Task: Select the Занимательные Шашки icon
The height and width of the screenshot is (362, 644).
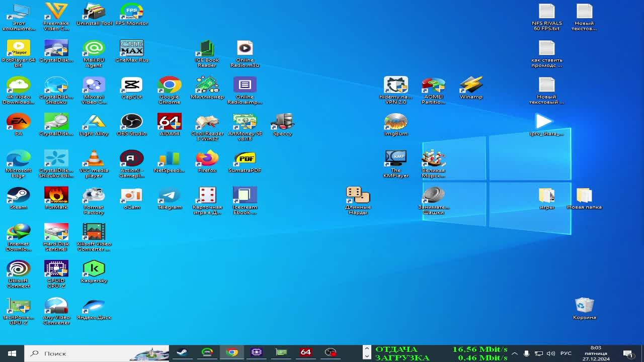Action: click(x=434, y=201)
